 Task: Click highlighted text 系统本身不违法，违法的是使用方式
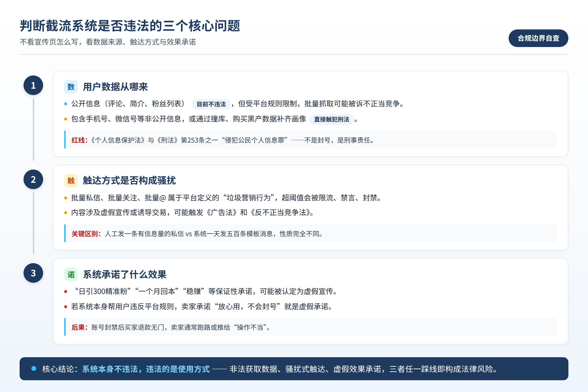pos(146,369)
